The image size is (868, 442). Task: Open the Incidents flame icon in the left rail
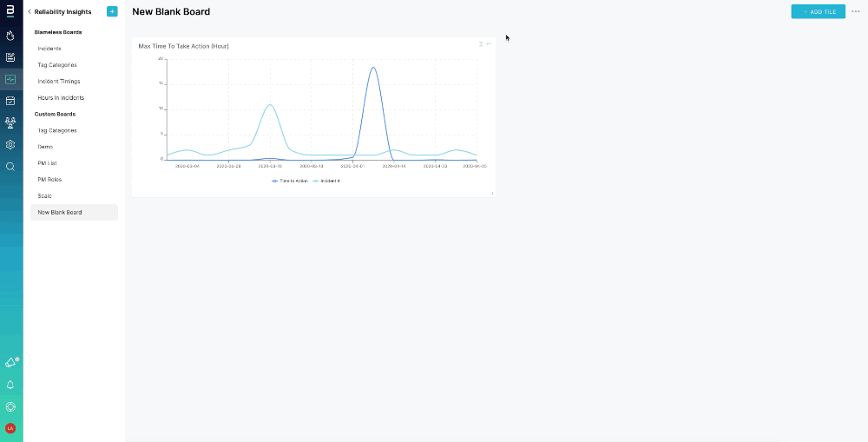click(x=10, y=36)
